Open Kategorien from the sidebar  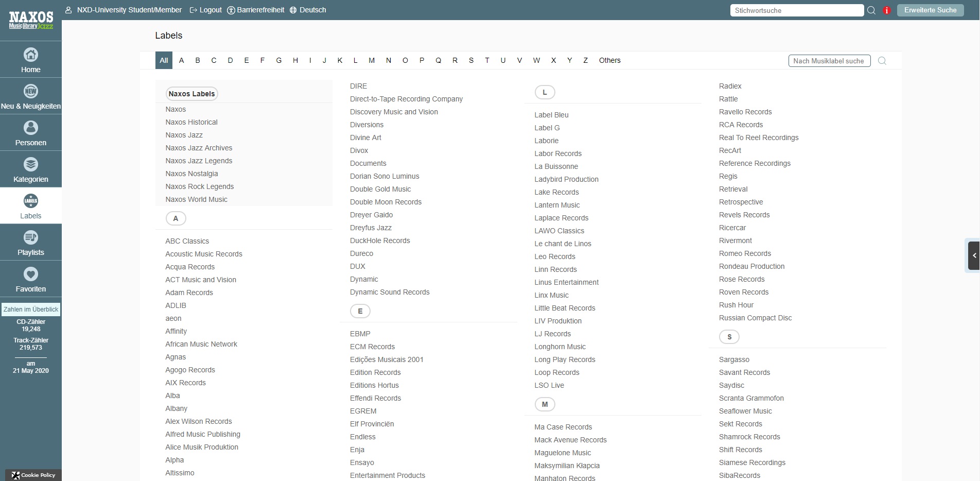point(31,170)
